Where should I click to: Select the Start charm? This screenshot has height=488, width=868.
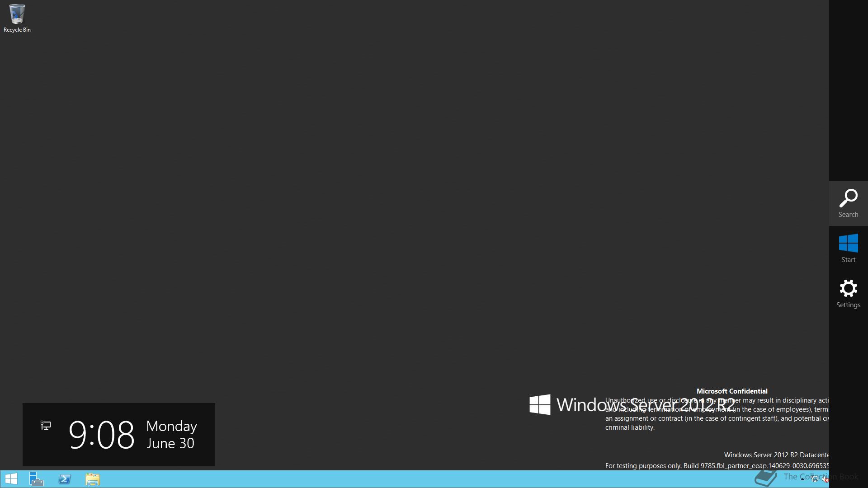pyautogui.click(x=849, y=249)
